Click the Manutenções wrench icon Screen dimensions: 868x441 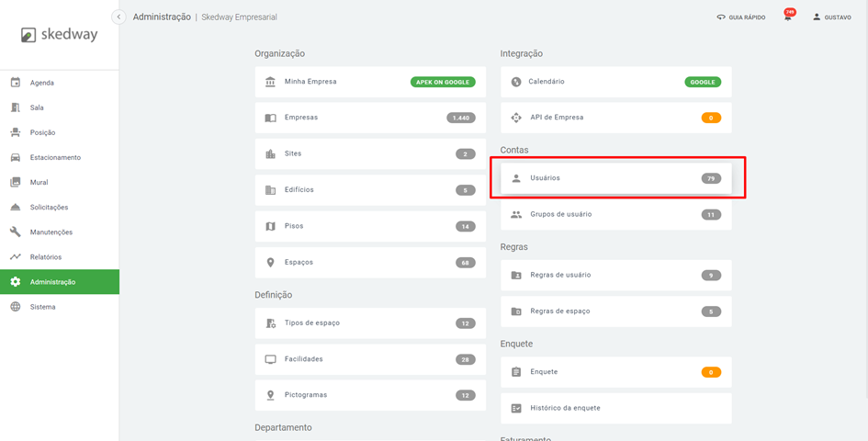point(16,232)
